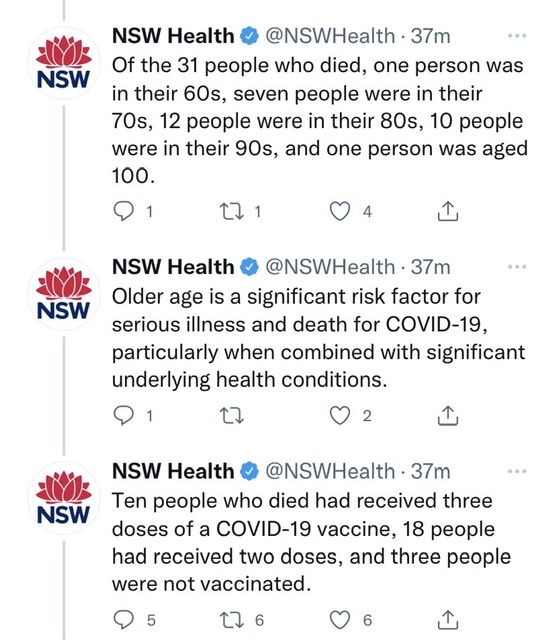
Task: Open the 37m timestamp of the second tweet
Action: pos(430,267)
